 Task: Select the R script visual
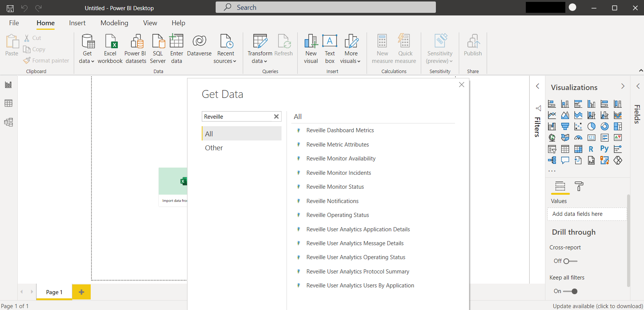point(591,149)
